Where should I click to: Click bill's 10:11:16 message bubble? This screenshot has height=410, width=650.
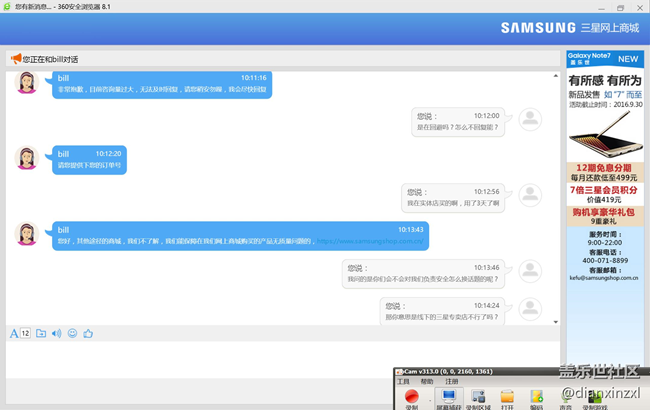click(x=162, y=84)
